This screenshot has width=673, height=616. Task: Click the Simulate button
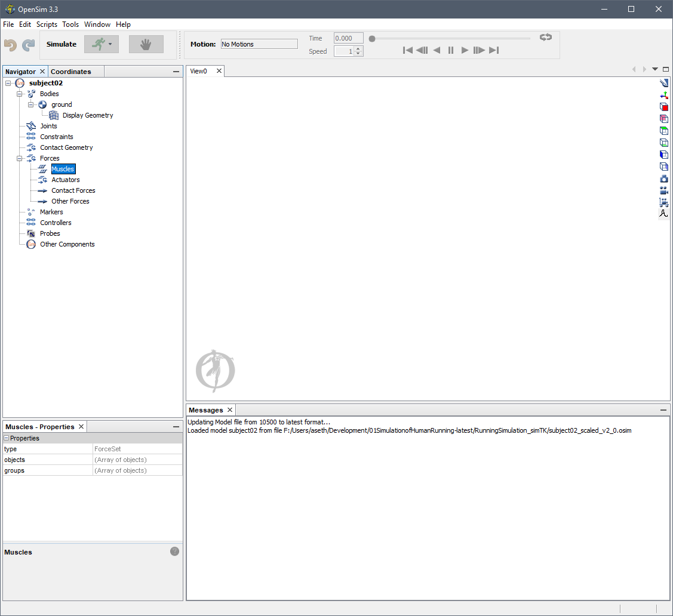tap(61, 44)
